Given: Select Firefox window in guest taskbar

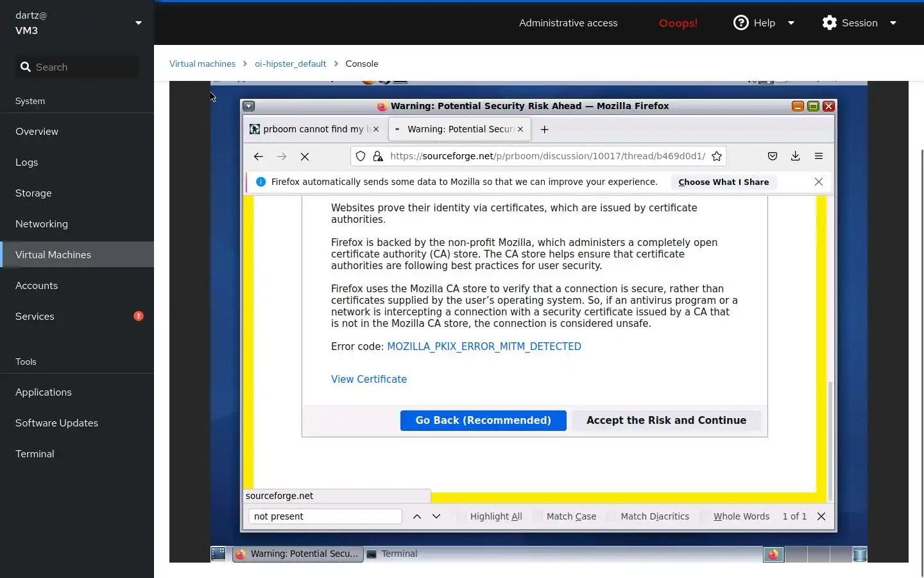Looking at the screenshot, I should 298,554.
